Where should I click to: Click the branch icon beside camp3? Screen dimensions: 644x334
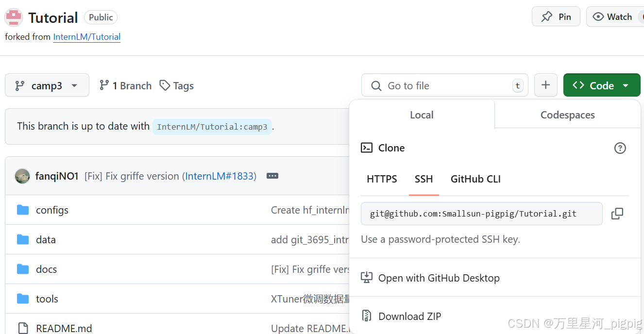[x=20, y=86]
